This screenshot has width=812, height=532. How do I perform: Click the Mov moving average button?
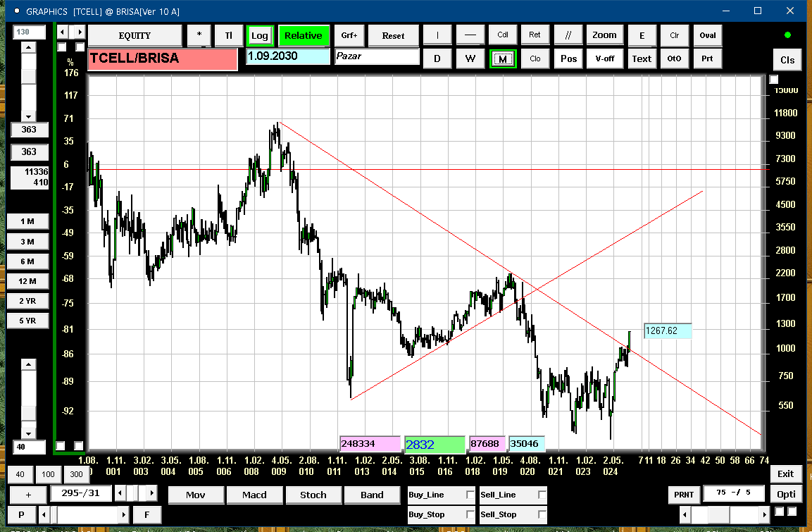[196, 495]
